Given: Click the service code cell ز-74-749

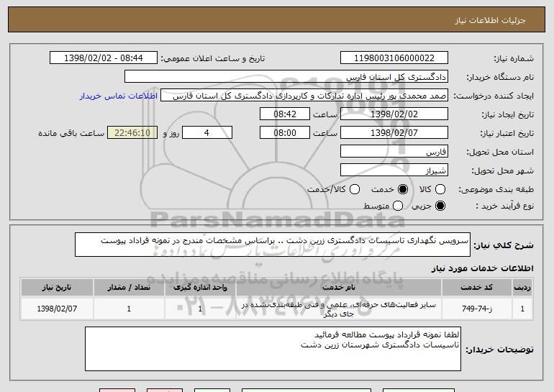Looking at the screenshot, I should tap(476, 309).
